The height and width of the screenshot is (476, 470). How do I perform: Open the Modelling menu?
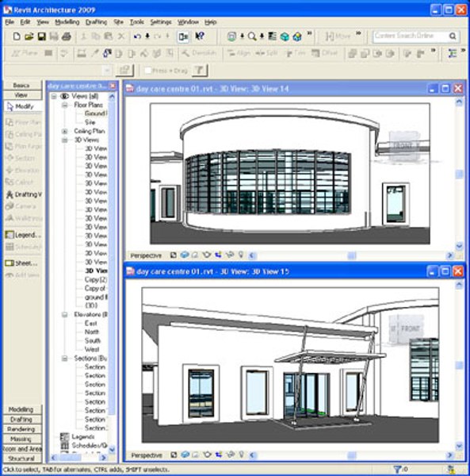point(67,22)
